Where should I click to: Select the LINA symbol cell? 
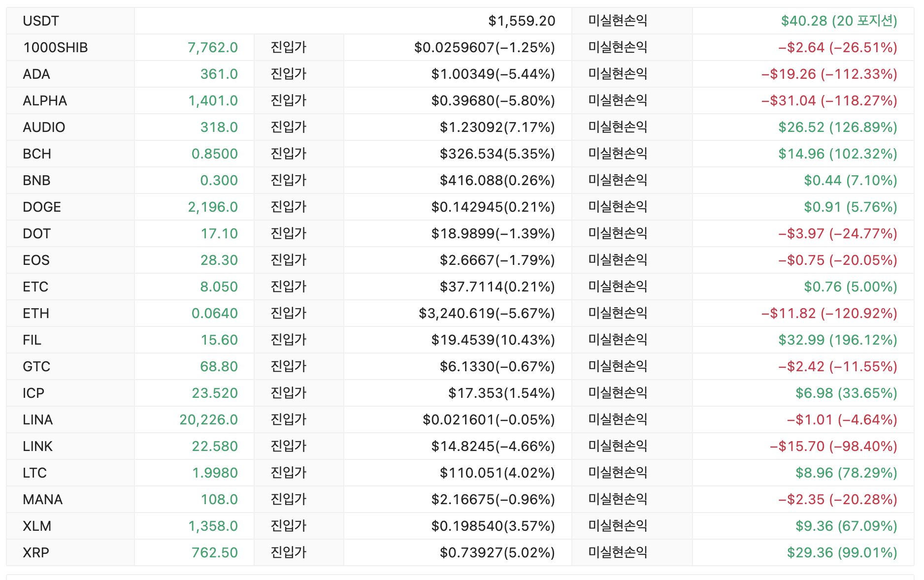[70, 419]
